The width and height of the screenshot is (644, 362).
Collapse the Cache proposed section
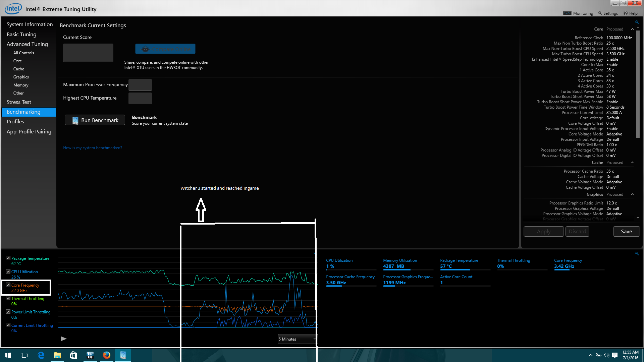(x=632, y=163)
